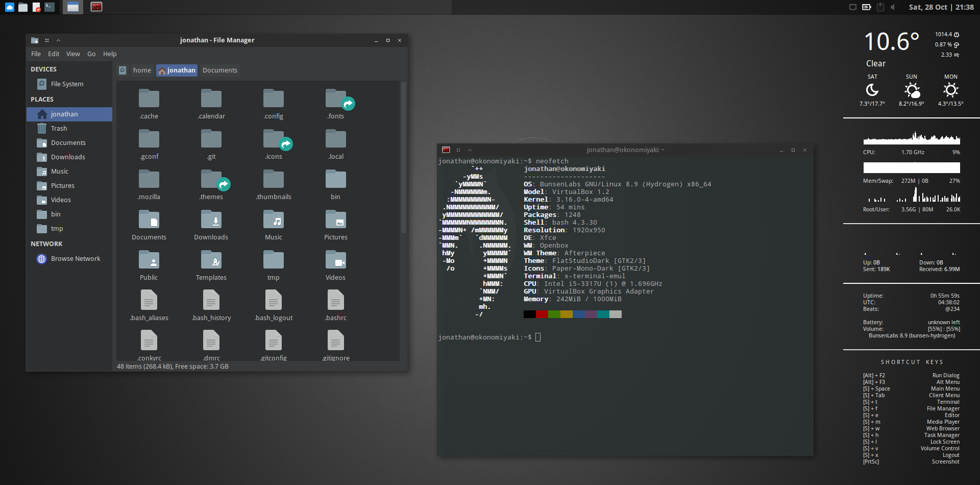Select the .config folder icon
980x485 pixels.
point(274,98)
